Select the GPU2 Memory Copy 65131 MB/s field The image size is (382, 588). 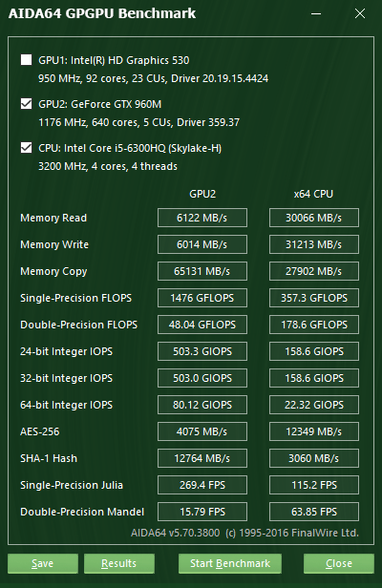pos(202,271)
